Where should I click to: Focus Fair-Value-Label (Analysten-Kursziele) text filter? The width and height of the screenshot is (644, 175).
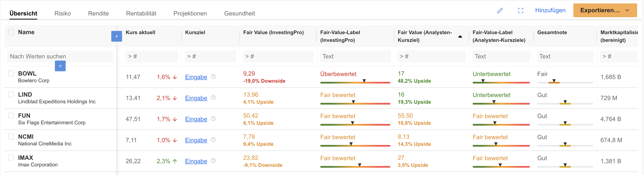click(x=501, y=56)
